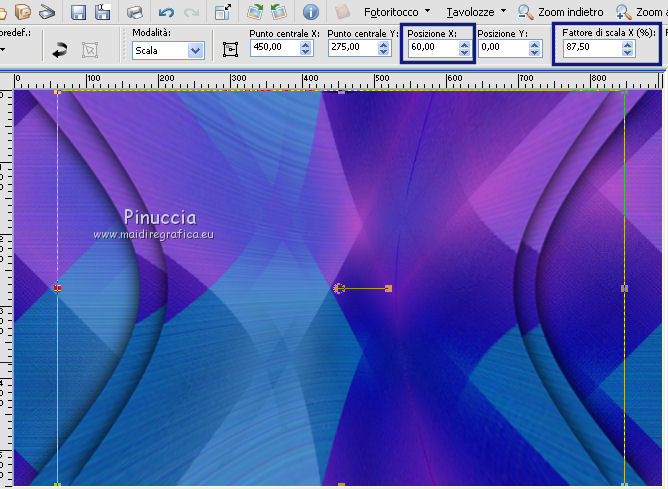Image resolution: width=668 pixels, height=489 pixels.
Task: Click the left-middle red pick handle
Action: click(x=58, y=288)
